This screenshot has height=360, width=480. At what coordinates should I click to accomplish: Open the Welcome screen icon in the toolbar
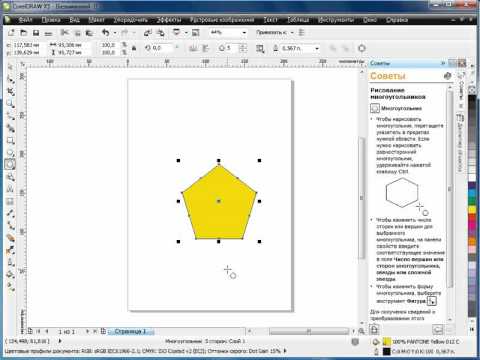pos(196,33)
